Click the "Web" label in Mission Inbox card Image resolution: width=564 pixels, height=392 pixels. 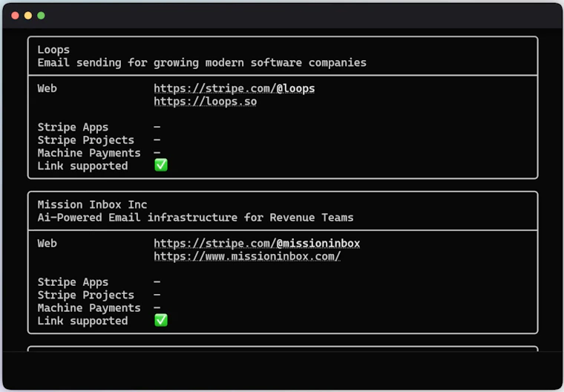coord(47,244)
